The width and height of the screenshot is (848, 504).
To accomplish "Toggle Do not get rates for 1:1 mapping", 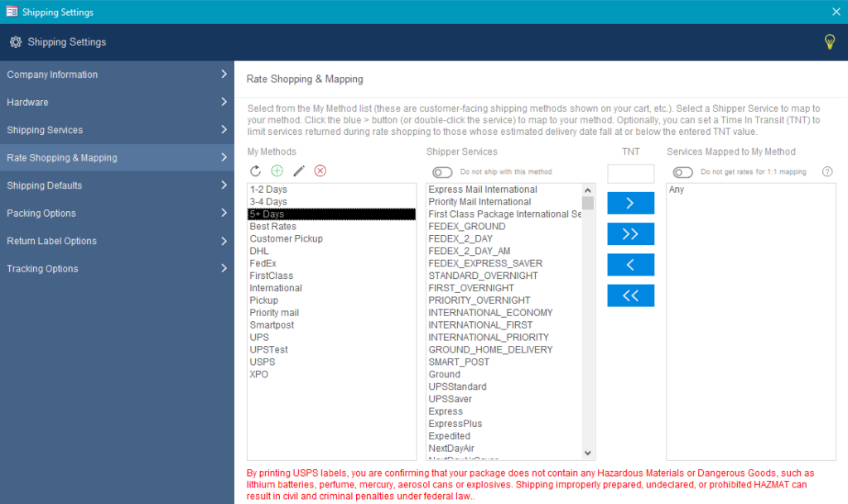I will 682,171.
